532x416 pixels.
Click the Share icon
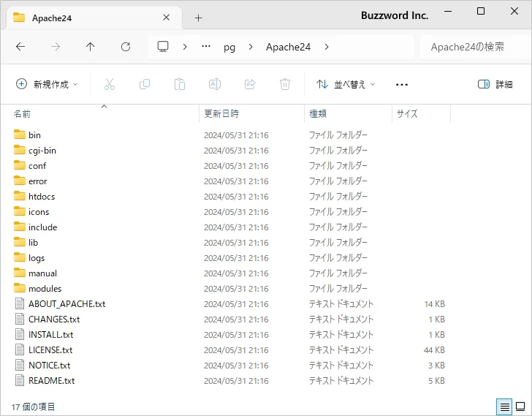pos(250,84)
